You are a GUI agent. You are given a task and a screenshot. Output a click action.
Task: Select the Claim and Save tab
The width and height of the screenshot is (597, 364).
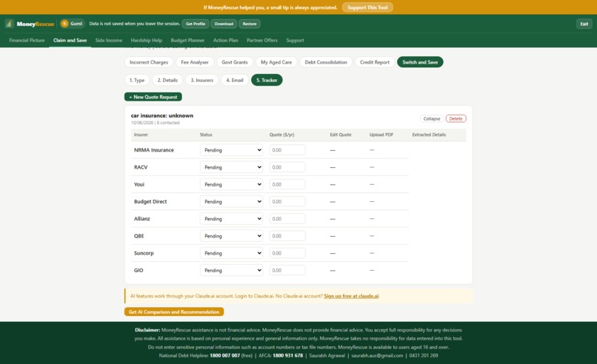click(70, 40)
